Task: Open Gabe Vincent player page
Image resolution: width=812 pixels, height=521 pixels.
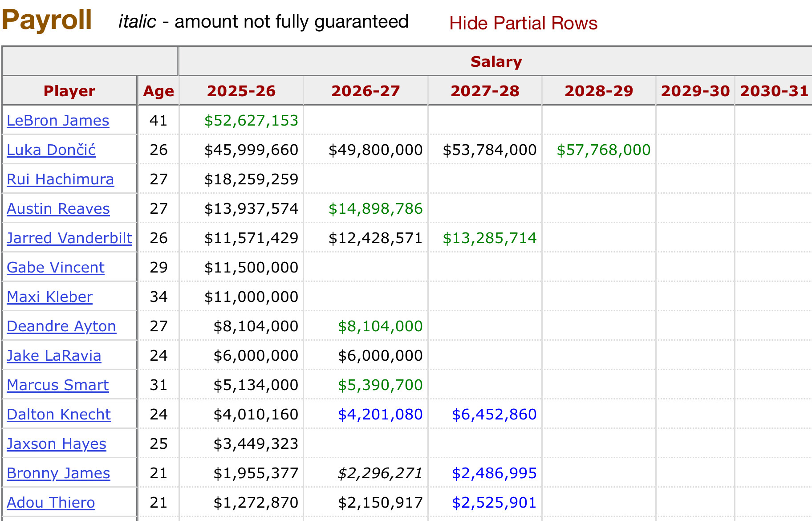Action: [56, 268]
